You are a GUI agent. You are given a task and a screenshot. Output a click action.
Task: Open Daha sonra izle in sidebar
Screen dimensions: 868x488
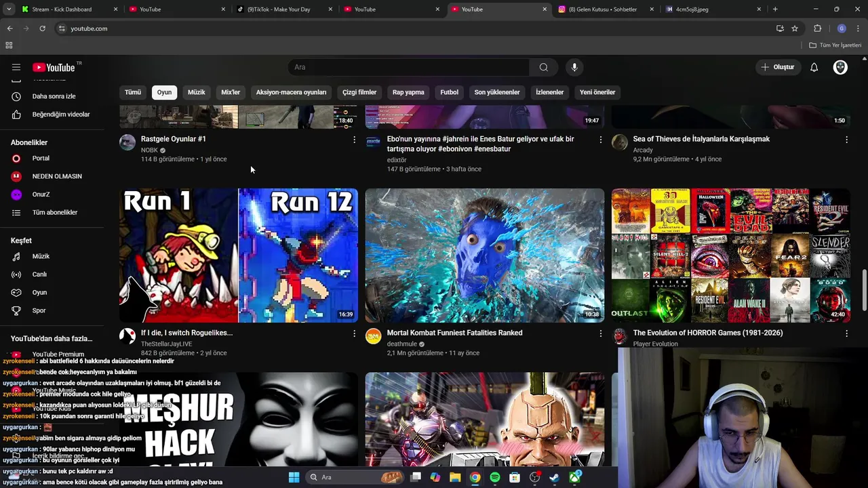point(53,96)
